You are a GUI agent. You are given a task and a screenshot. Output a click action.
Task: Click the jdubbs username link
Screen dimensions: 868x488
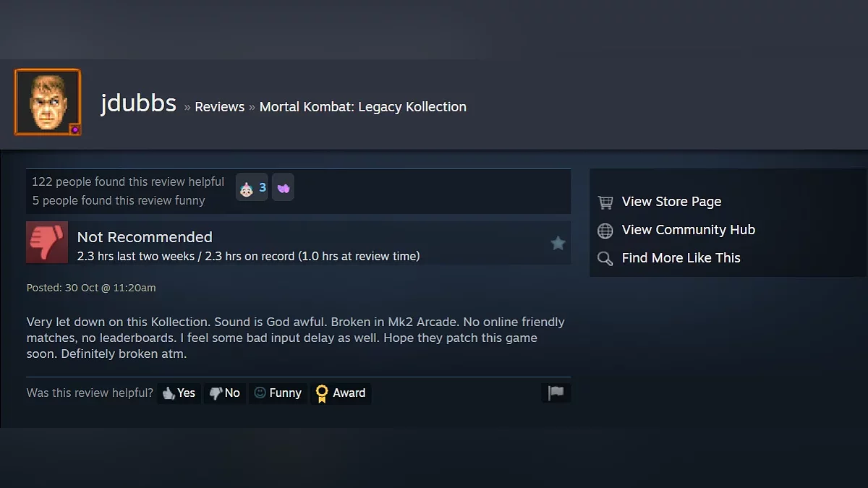138,103
